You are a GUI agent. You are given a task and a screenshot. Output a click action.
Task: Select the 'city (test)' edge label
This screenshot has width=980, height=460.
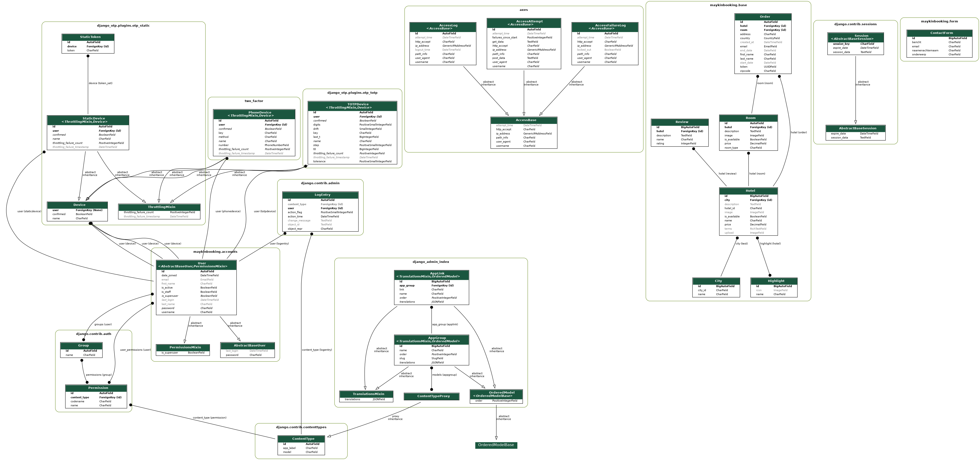pyautogui.click(x=741, y=244)
